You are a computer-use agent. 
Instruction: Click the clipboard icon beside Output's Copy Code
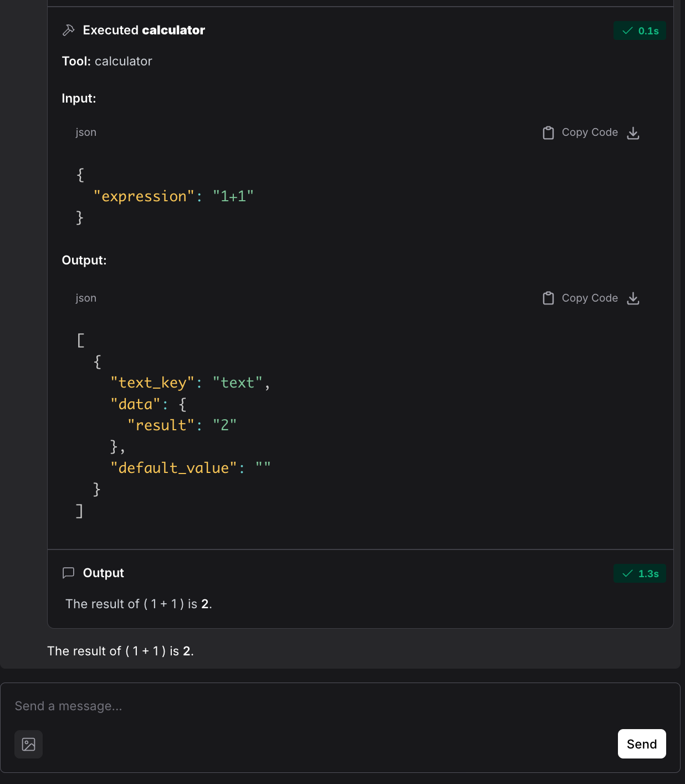548,298
